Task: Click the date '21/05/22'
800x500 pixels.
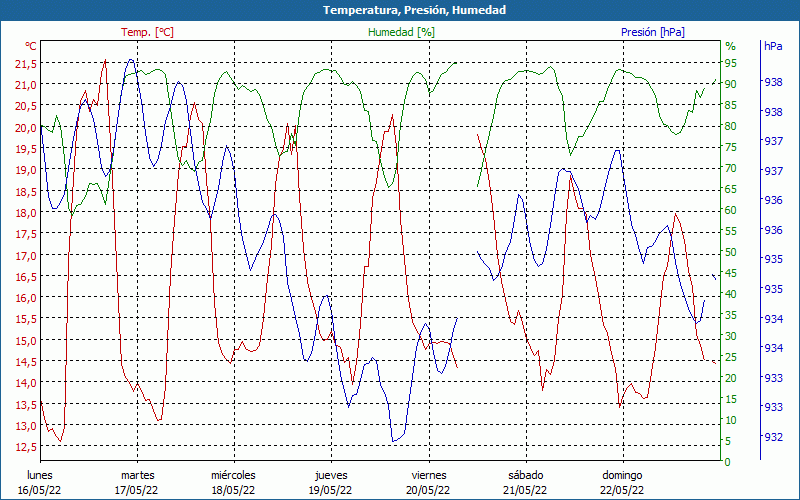Action: [x=525, y=490]
